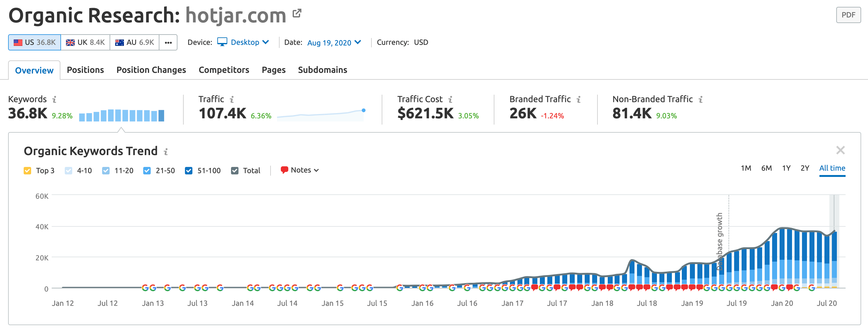Click the Traffic Cost info icon

tap(450, 99)
